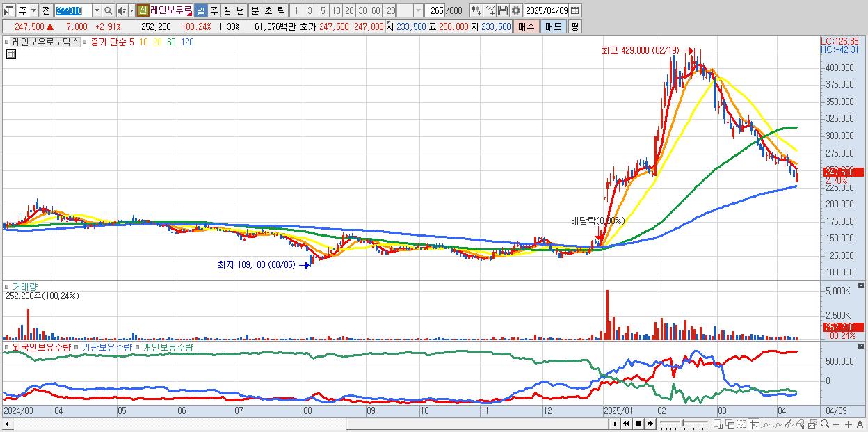Viewport: 868px width, 432px height.
Task: Click the overlapping windows icon
Action: [730, 424]
